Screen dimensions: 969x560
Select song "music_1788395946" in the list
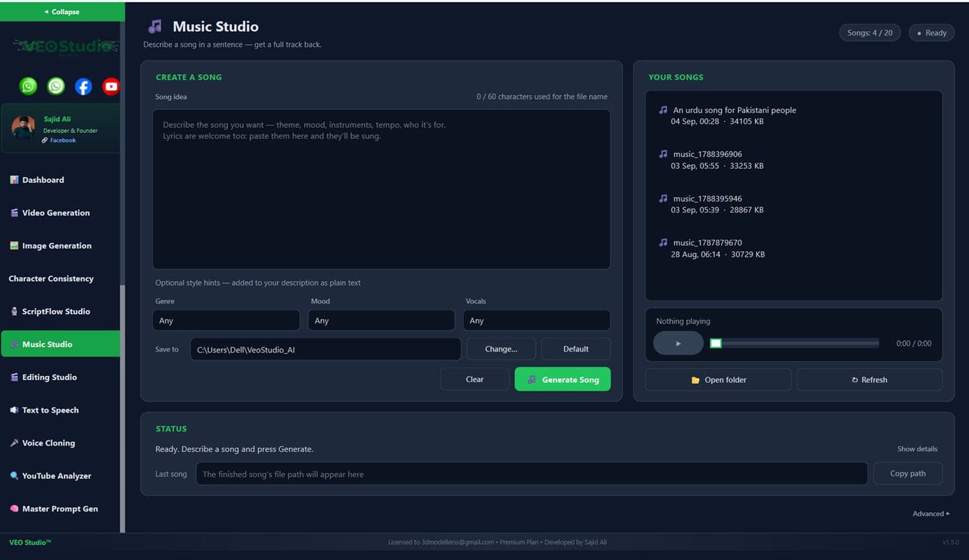click(x=794, y=204)
